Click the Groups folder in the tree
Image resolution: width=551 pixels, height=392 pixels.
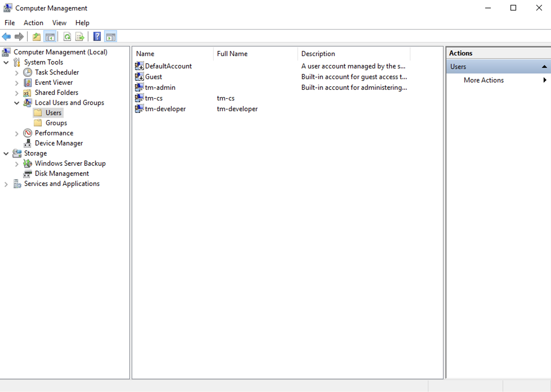[x=56, y=123]
